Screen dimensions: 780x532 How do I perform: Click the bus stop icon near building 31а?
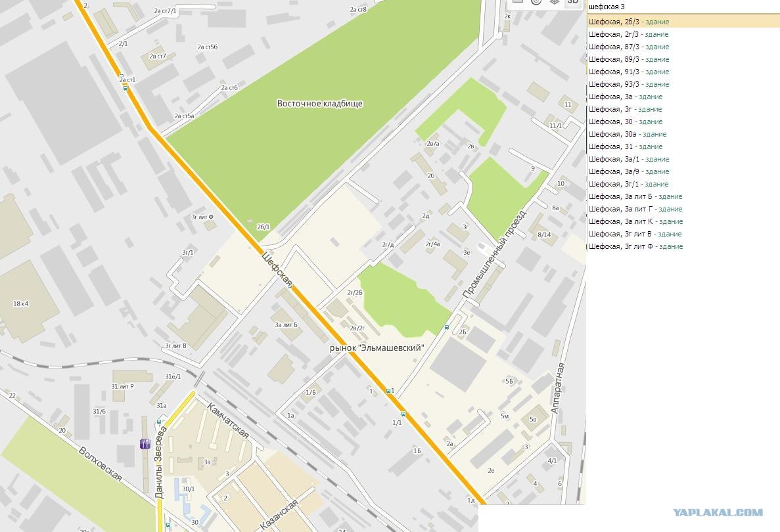[159, 422]
